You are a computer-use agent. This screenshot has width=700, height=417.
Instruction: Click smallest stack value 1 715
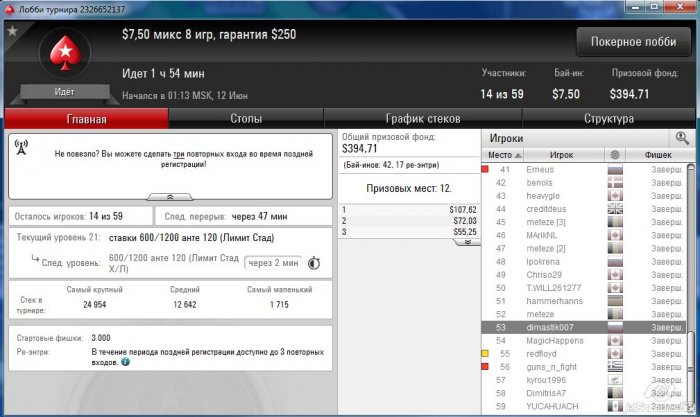[279, 304]
